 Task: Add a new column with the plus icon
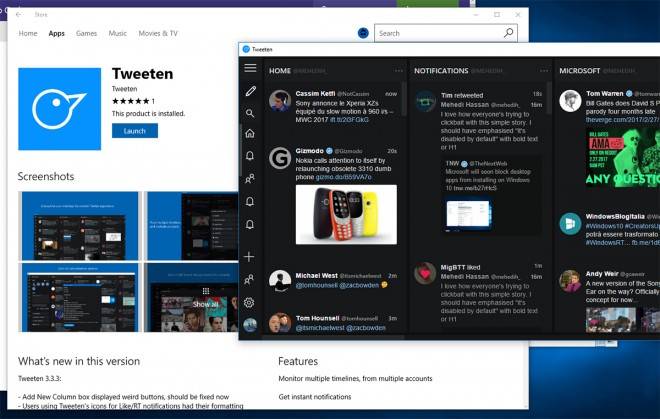click(x=249, y=256)
